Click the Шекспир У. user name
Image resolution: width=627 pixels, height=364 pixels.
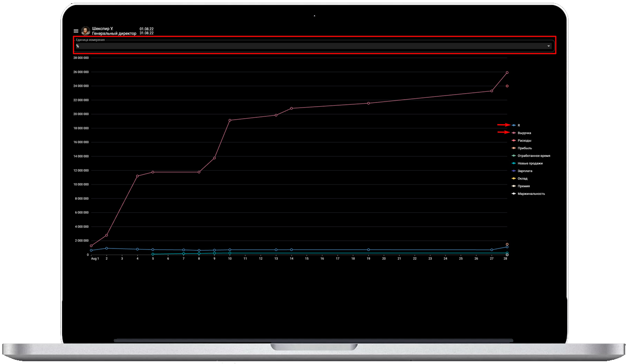[x=102, y=29]
